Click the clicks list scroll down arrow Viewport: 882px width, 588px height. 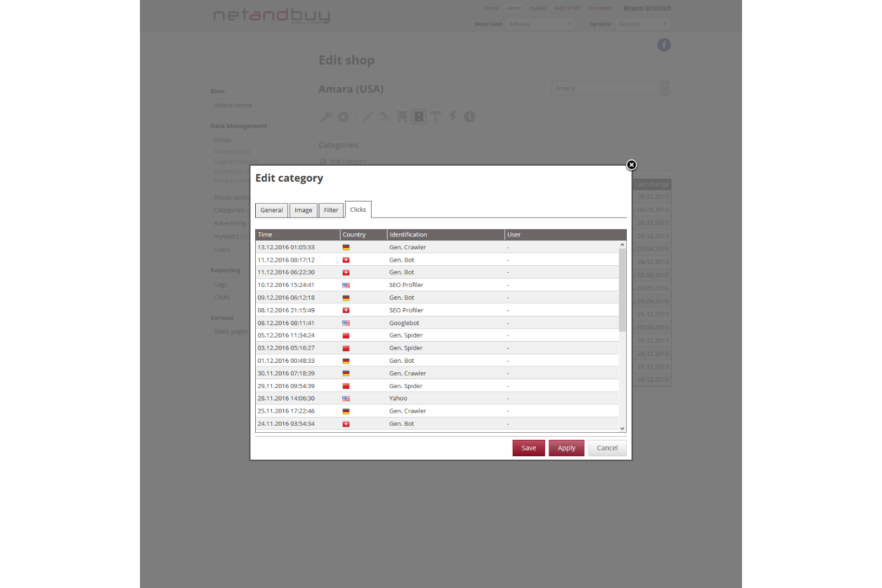click(622, 429)
